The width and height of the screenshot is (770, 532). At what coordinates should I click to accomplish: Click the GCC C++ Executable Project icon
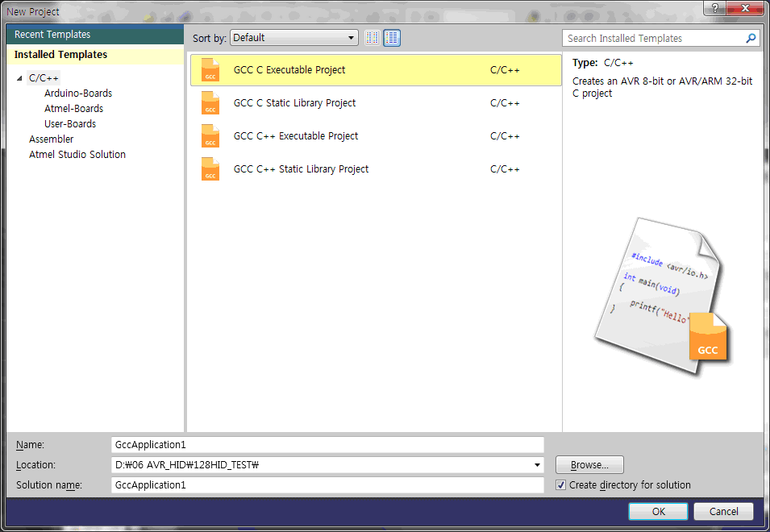(210, 136)
